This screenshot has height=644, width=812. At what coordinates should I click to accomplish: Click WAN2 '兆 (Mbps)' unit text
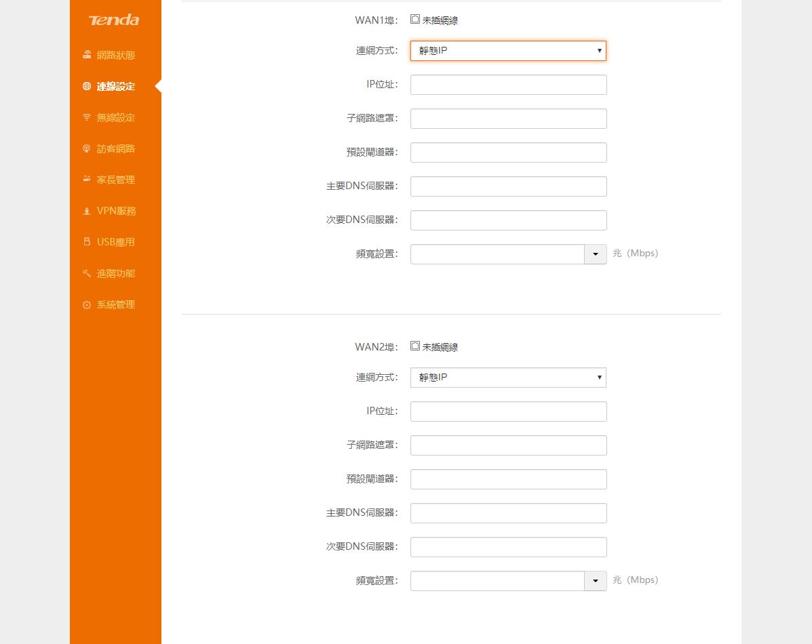click(636, 580)
